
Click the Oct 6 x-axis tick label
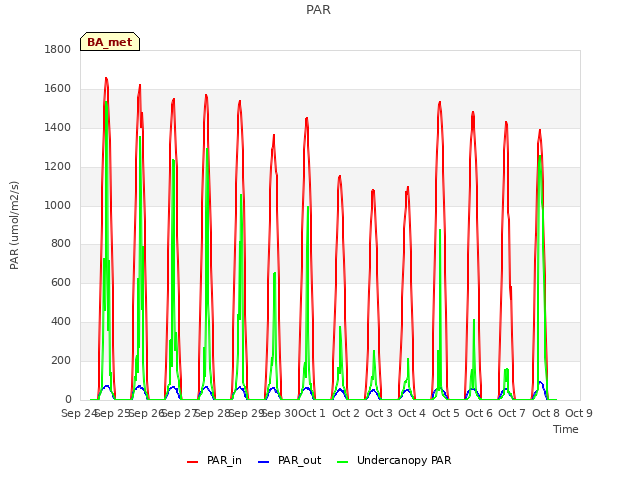(x=479, y=413)
